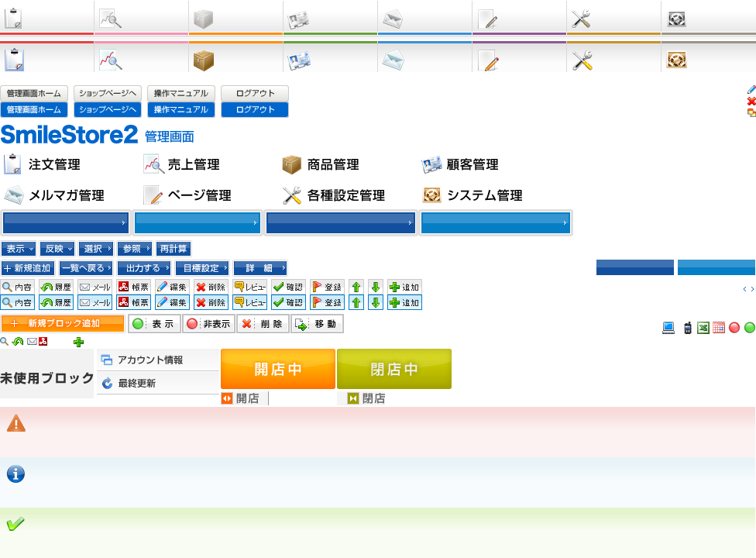
Task: Expand the 詳細 arrow button
Action: 260,268
